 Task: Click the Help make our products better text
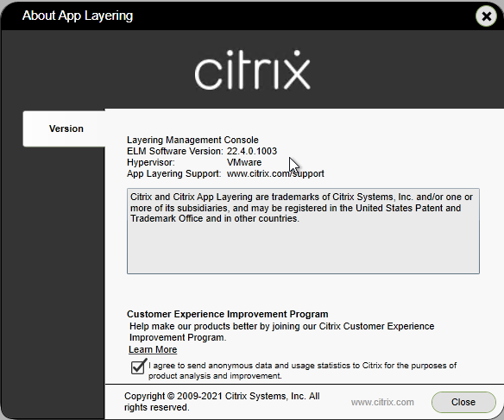coord(281,332)
